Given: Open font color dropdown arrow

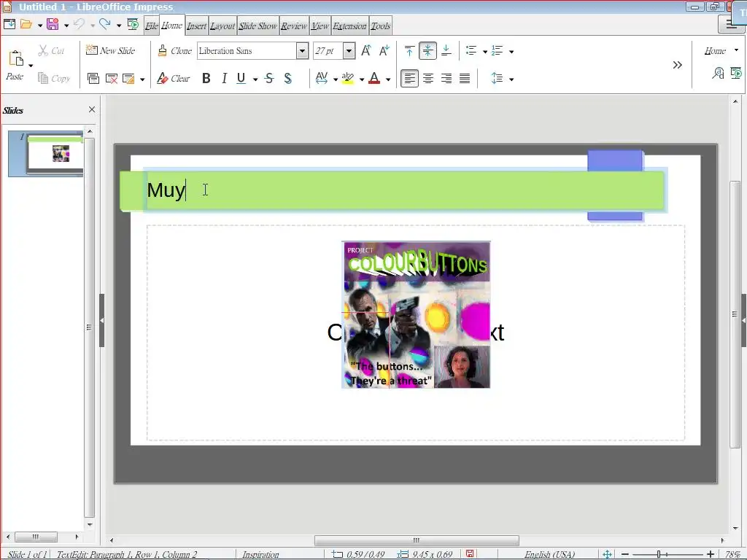Looking at the screenshot, I should (x=388, y=79).
